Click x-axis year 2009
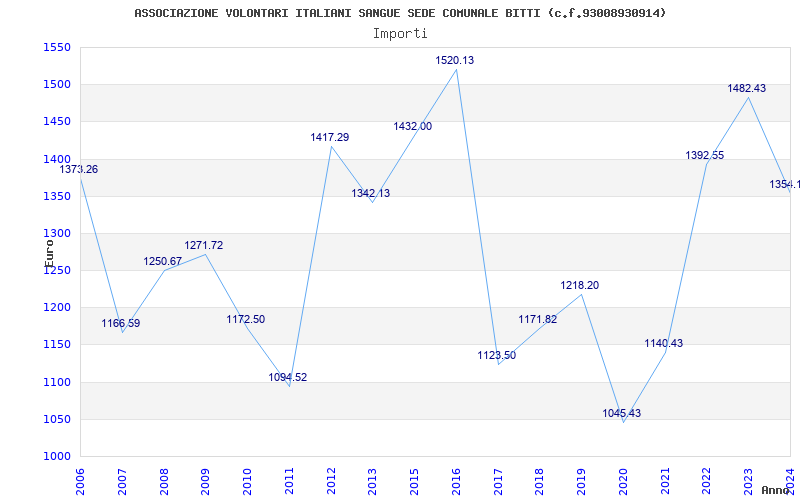800x500 pixels. tap(206, 482)
